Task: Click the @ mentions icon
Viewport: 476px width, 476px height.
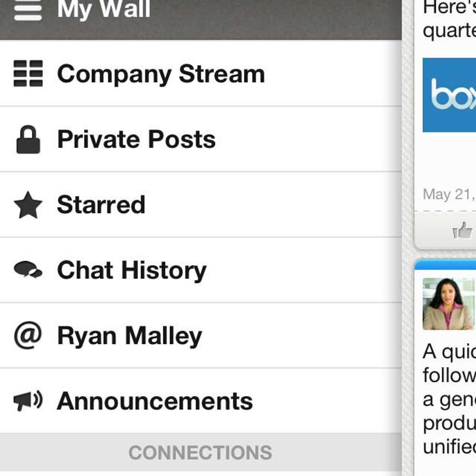Action: [x=28, y=336]
